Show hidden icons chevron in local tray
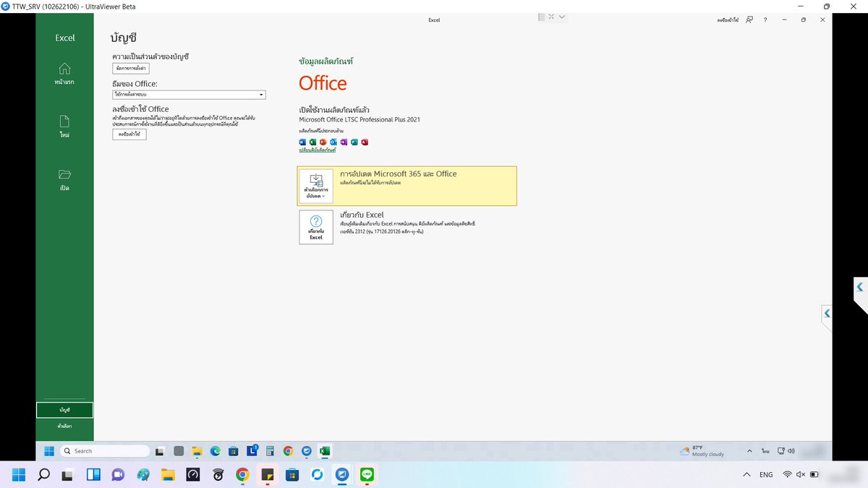Viewport: 868px width, 488px height. coord(746,475)
